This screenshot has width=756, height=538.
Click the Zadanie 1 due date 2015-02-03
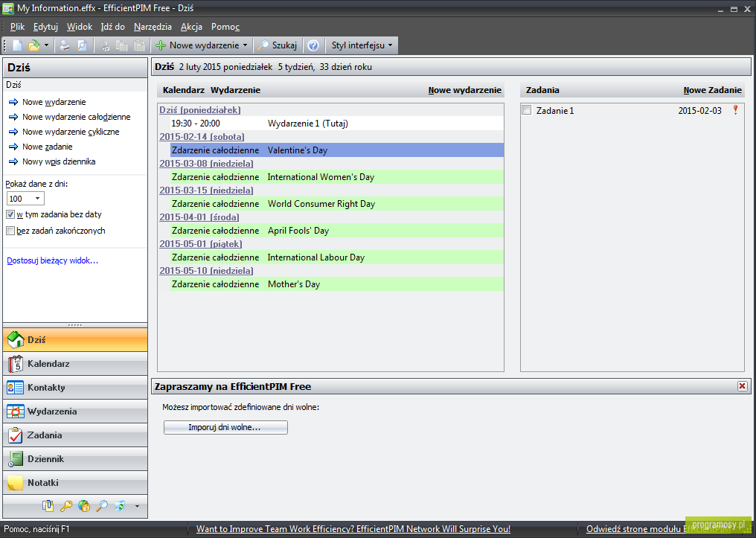coord(699,110)
